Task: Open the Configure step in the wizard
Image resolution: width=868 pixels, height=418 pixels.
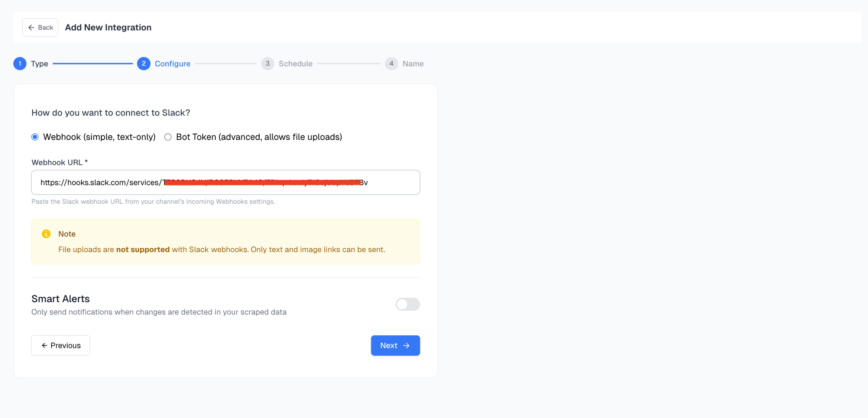Action: click(172, 63)
